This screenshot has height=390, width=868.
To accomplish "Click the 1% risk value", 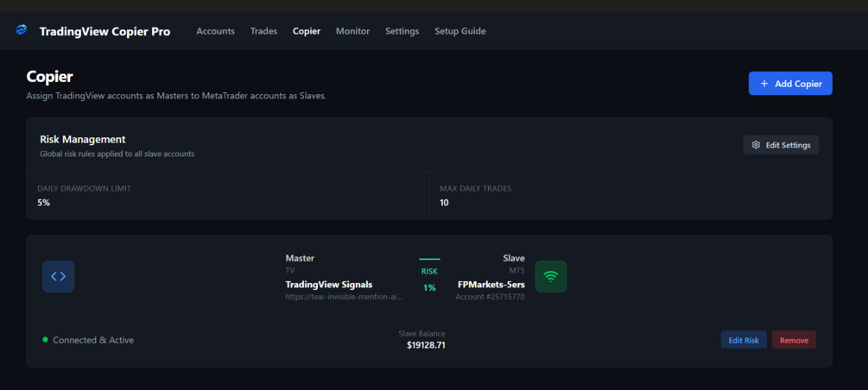I will tap(429, 287).
